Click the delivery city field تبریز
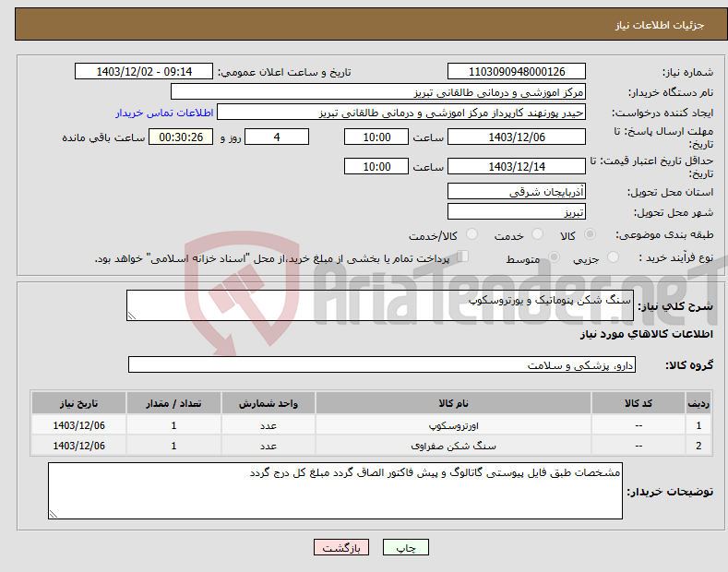 pos(517,211)
